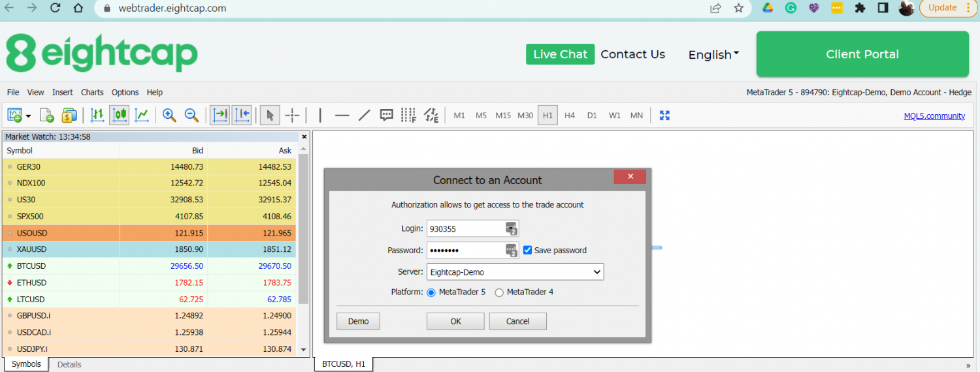Click the Login input field

pos(473,228)
